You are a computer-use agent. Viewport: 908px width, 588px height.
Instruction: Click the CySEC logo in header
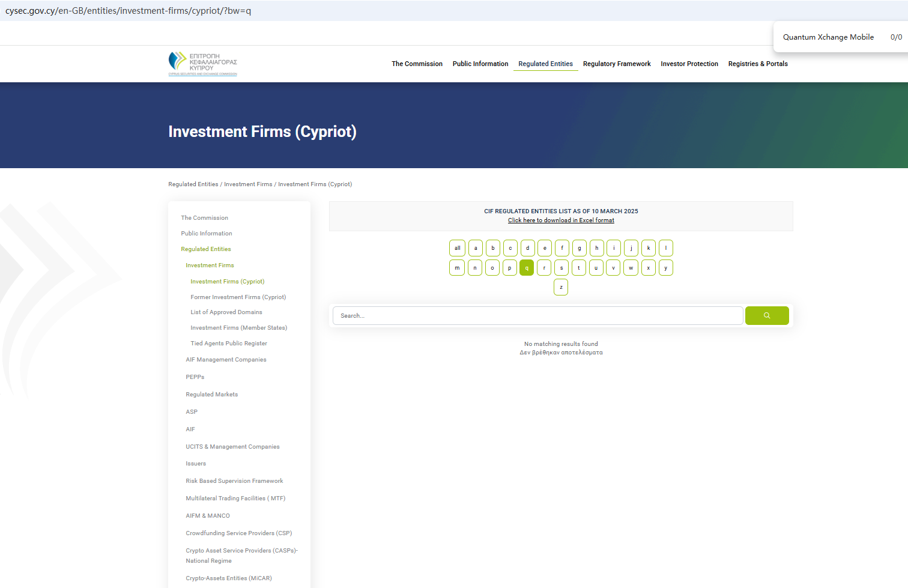(x=203, y=64)
